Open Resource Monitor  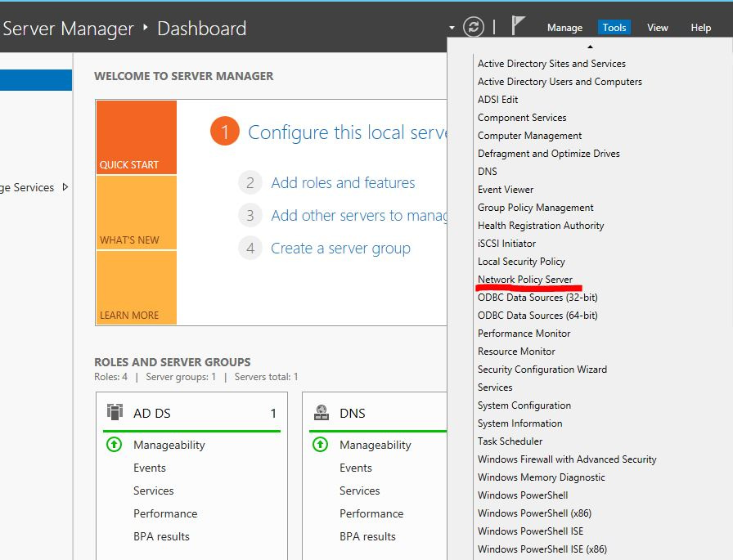pyautogui.click(x=516, y=352)
